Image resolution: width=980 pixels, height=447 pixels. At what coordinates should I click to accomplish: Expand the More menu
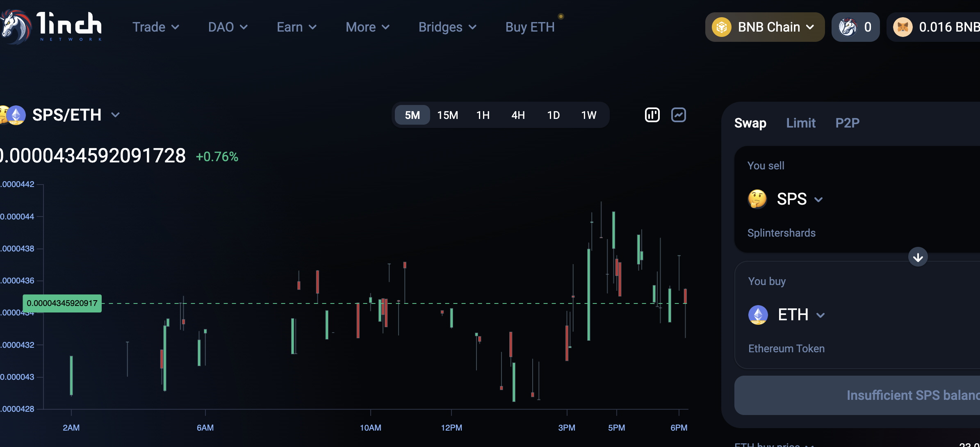(x=368, y=27)
